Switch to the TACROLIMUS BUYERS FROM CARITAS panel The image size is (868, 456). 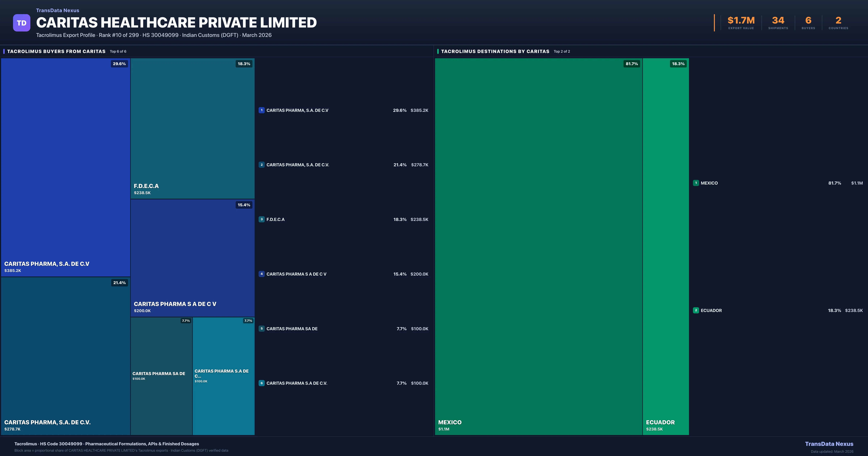click(x=57, y=51)
